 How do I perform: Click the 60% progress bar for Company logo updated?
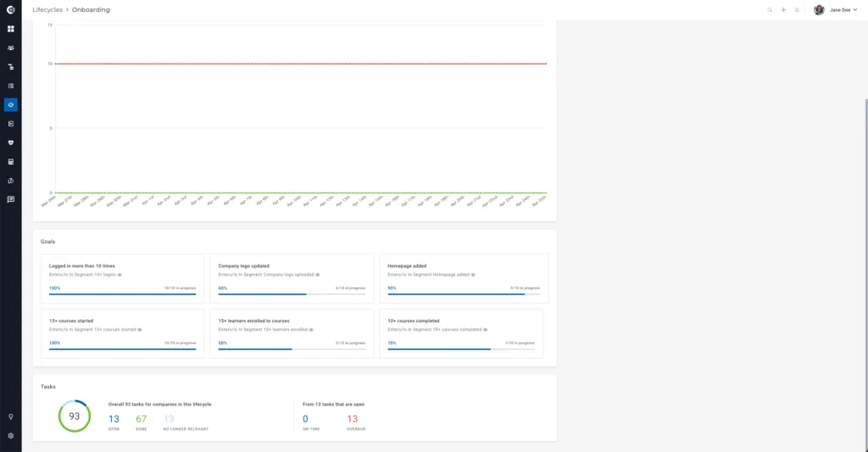coord(292,294)
